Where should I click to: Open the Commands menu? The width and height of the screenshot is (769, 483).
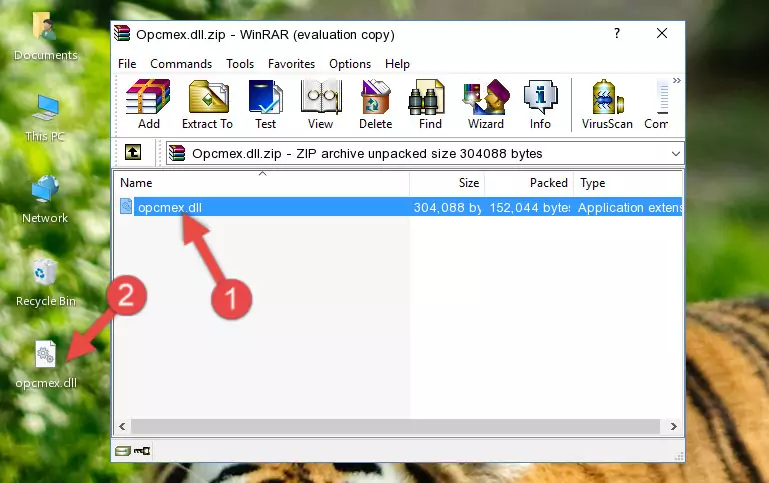point(181,64)
